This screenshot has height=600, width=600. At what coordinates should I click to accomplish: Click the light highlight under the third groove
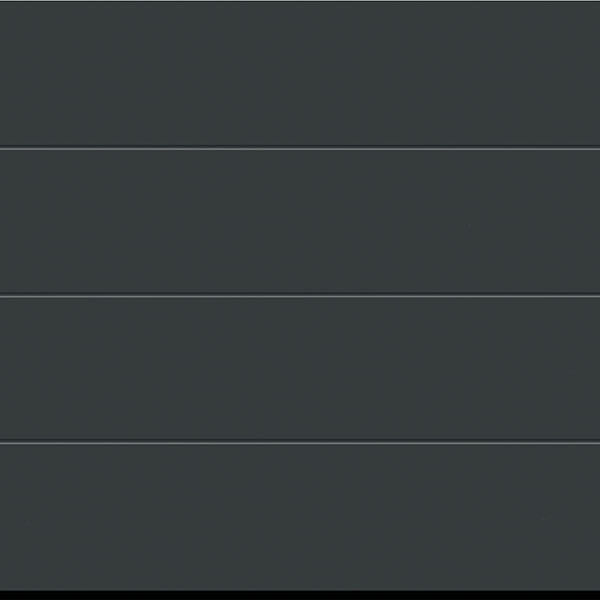[300, 443]
